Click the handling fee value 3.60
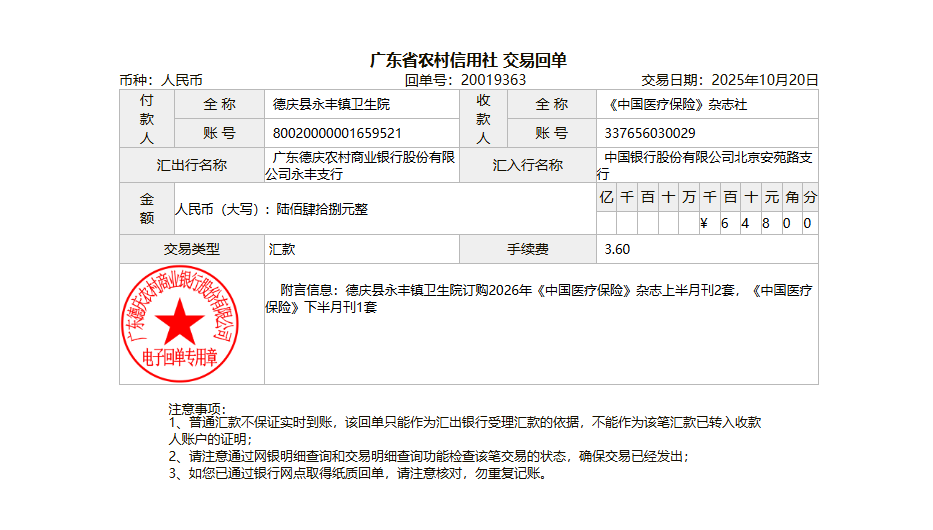 pos(617,249)
